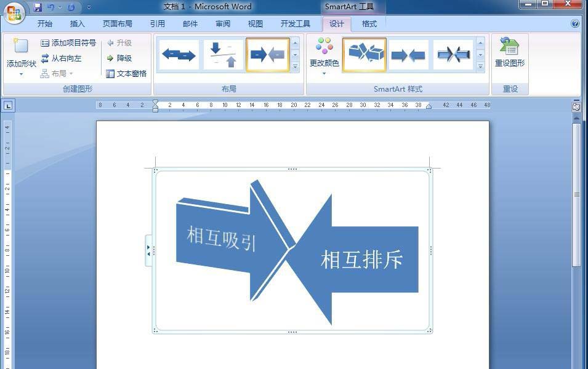588x369 pixels.
Task: Select the 邮件 tab
Action: [190, 24]
